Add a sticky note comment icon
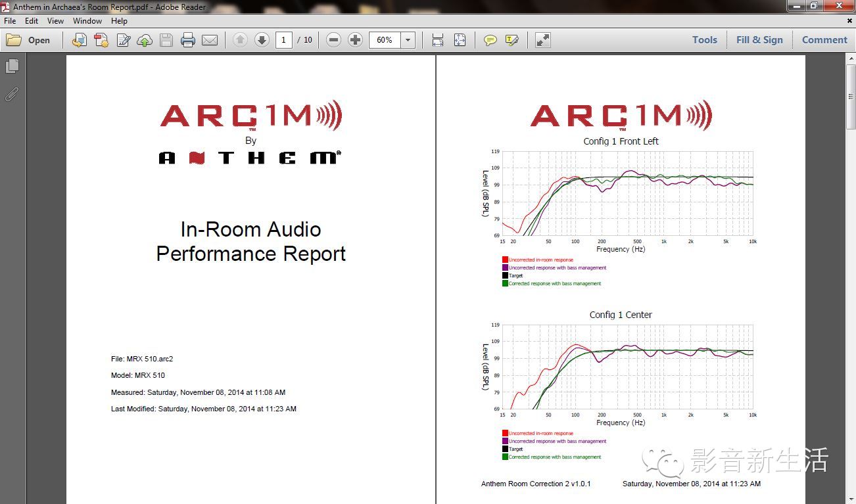This screenshot has height=504, width=856. 490,40
